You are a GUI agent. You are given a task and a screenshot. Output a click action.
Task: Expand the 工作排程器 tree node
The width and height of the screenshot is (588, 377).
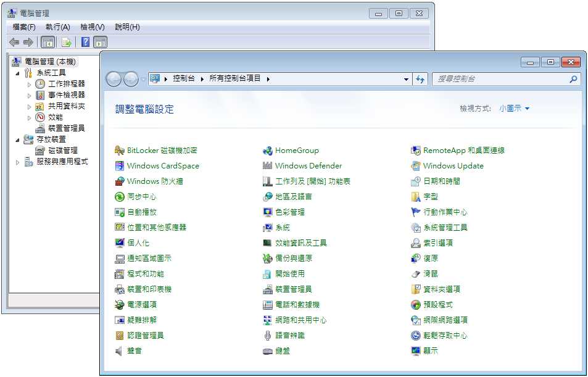coord(29,85)
